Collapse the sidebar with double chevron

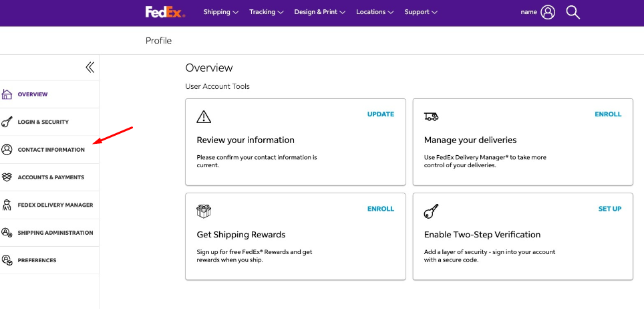(90, 67)
